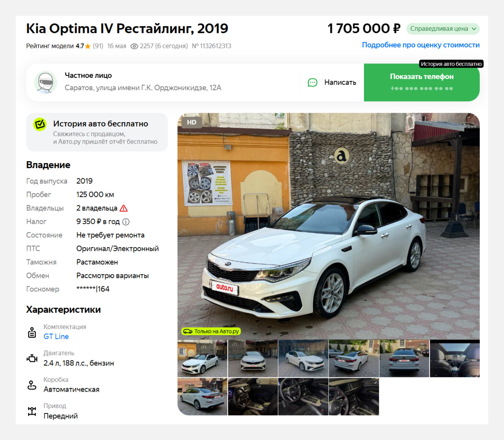
Task: Click the mileage value '125 000 км'
Action: [95, 195]
